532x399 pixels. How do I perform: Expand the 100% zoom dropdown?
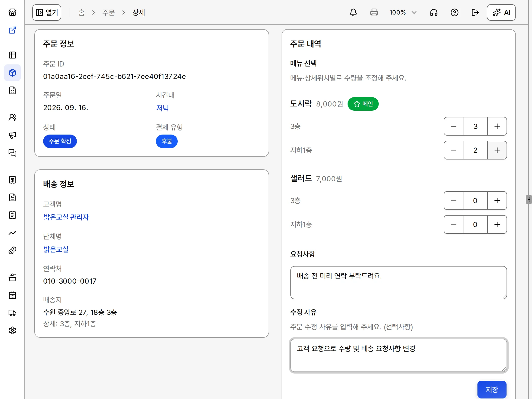403,12
